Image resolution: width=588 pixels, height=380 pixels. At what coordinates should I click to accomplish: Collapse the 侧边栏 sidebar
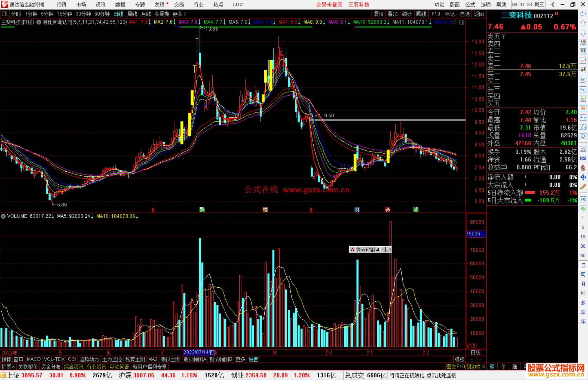pos(476,367)
